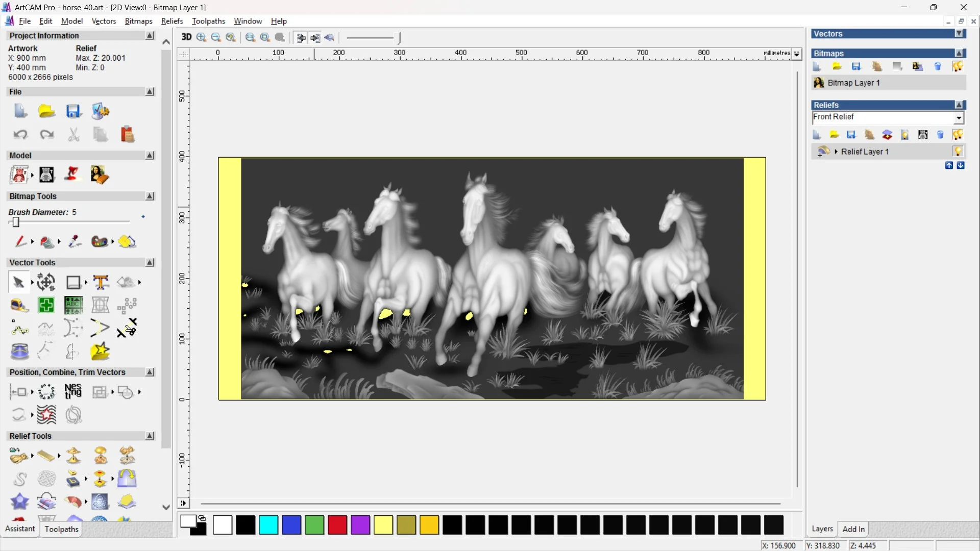Collapse the Project Information panel
The image size is (980, 551).
click(x=150, y=35)
